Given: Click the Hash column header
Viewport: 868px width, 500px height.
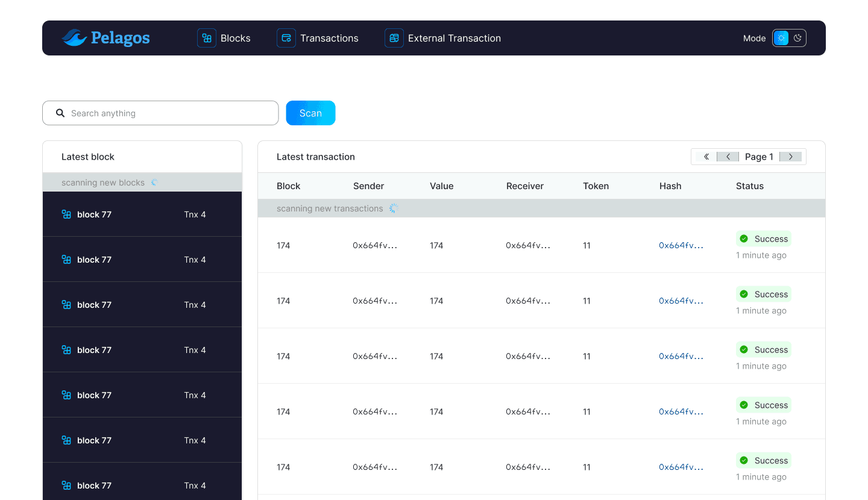Looking at the screenshot, I should point(670,186).
